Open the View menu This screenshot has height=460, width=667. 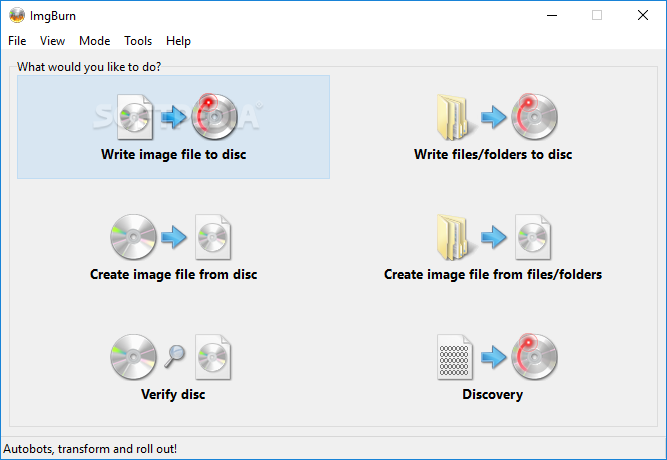(52, 41)
